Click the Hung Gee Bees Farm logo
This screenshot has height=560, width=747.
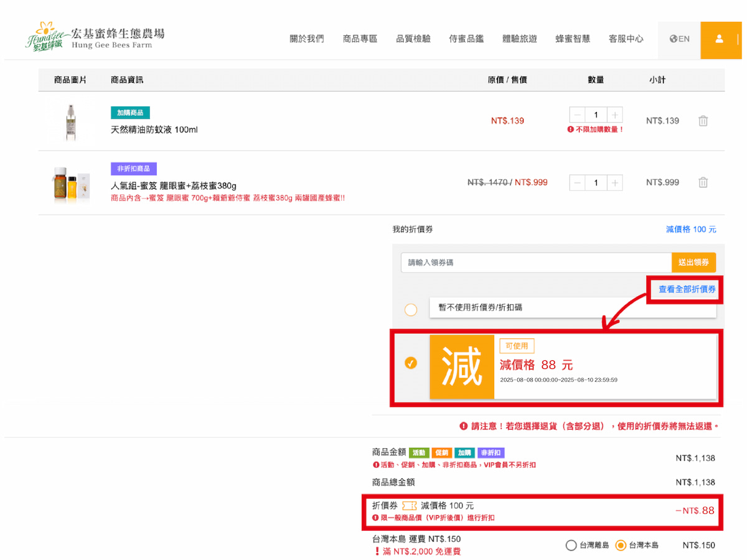pyautogui.click(x=95, y=37)
